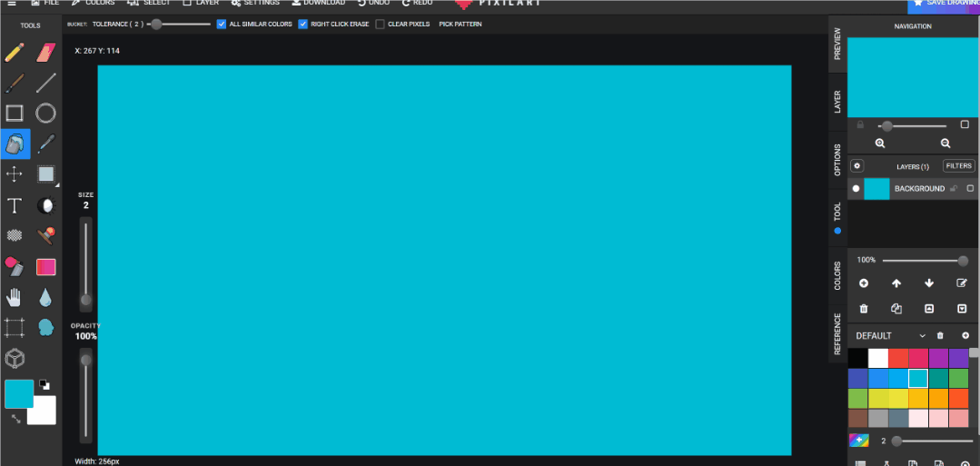Check the Background layer select box

tap(971, 188)
